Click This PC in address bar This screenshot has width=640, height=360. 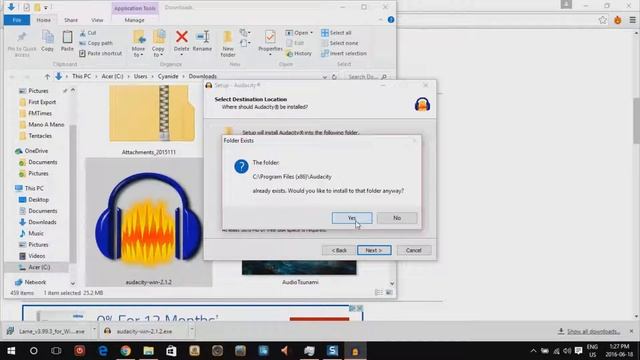point(81,76)
